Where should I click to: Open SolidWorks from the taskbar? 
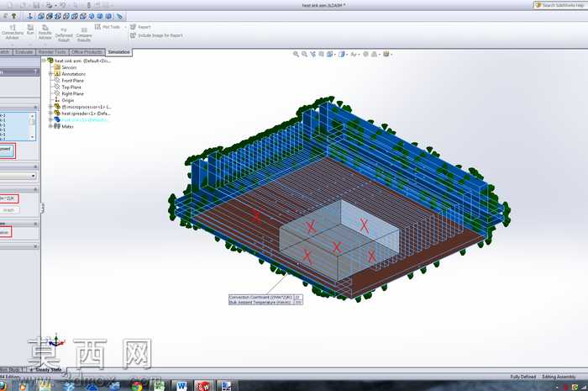pos(203,385)
